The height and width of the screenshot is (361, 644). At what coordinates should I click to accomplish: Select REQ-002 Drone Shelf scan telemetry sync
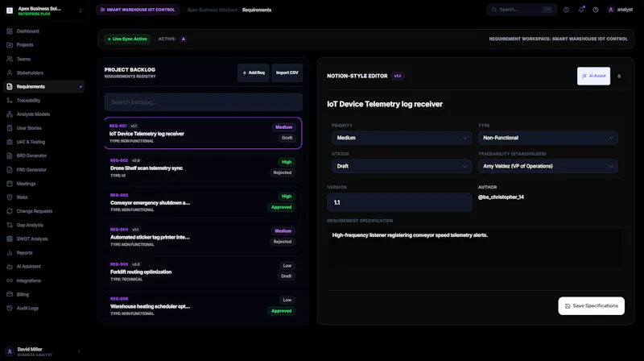click(204, 168)
